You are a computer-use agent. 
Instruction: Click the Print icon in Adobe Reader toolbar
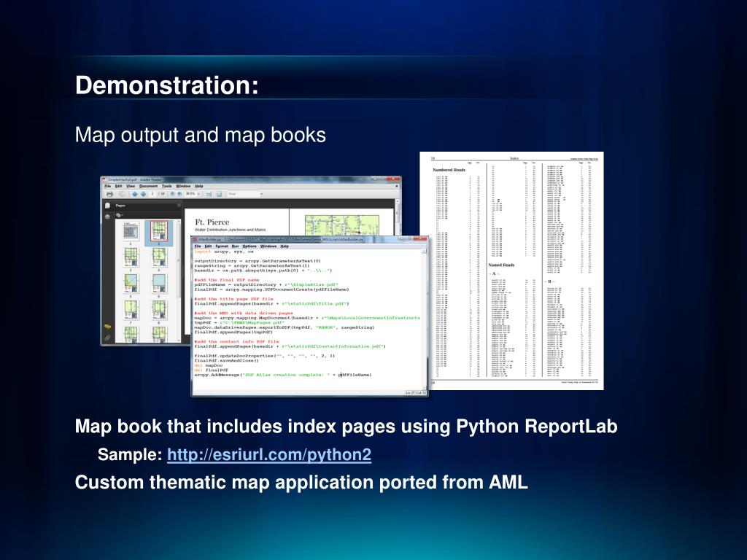point(109,194)
